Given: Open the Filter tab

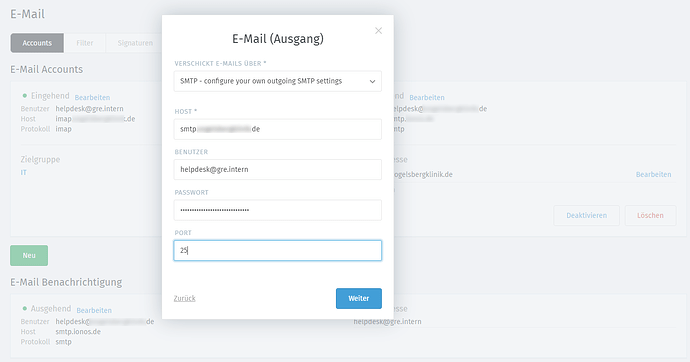Looking at the screenshot, I should pos(85,43).
